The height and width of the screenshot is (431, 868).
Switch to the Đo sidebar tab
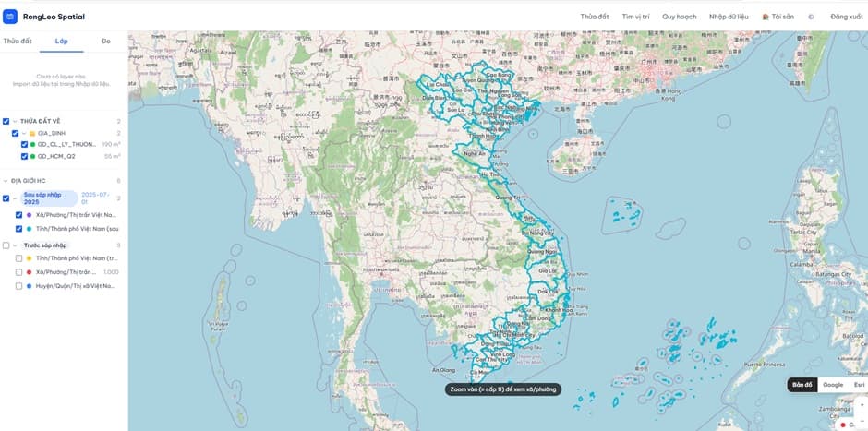pyautogui.click(x=106, y=42)
